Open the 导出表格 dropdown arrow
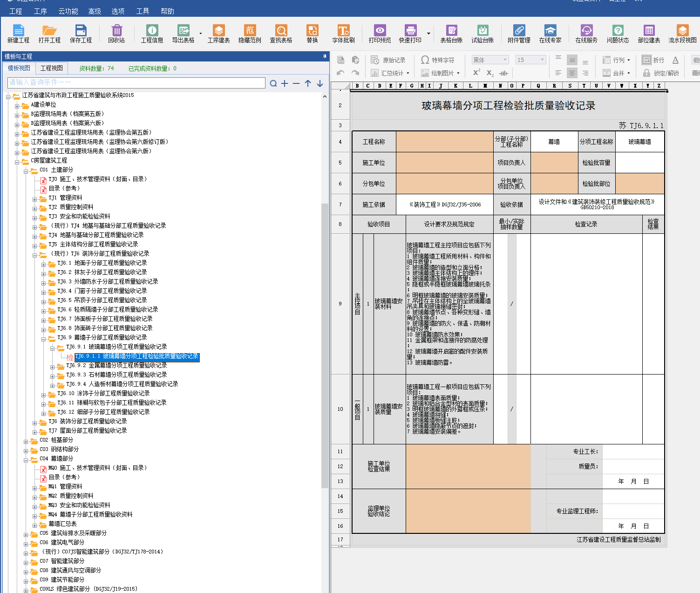The width and height of the screenshot is (700, 593). click(201, 34)
